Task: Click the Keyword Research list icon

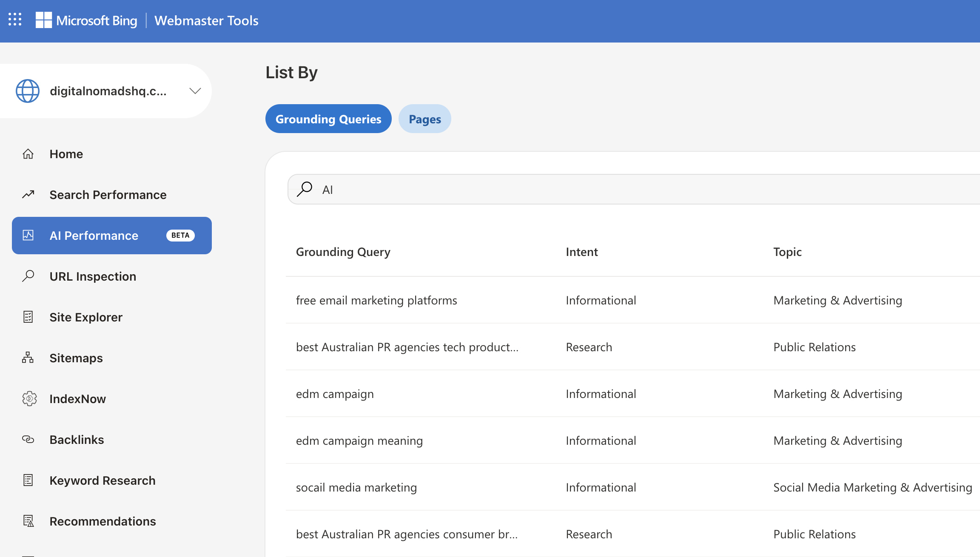Action: 28,480
